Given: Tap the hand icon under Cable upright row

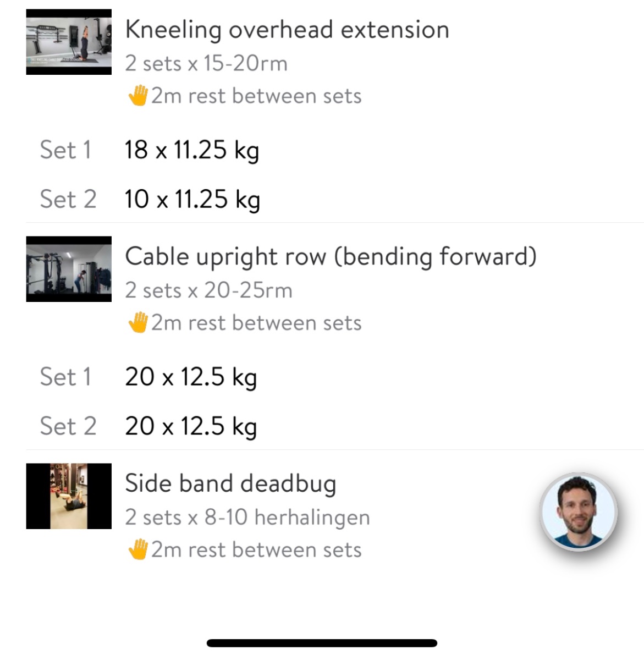Looking at the screenshot, I should [138, 323].
